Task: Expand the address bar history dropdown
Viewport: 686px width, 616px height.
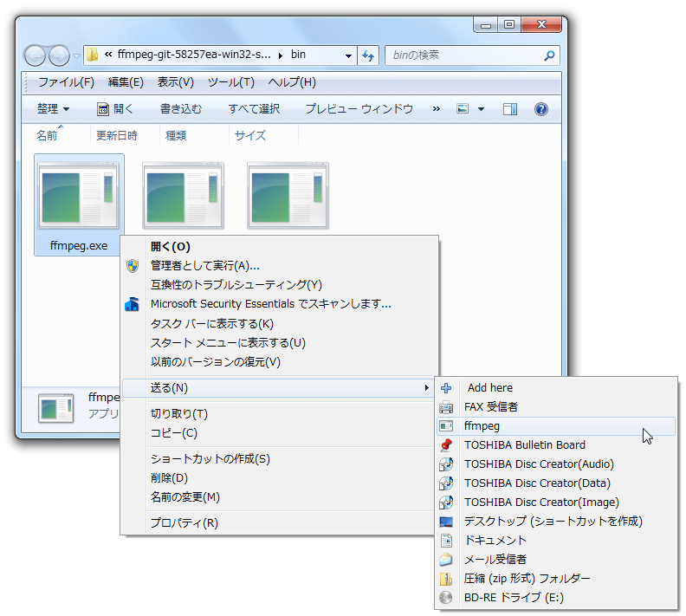Action: 348,55
